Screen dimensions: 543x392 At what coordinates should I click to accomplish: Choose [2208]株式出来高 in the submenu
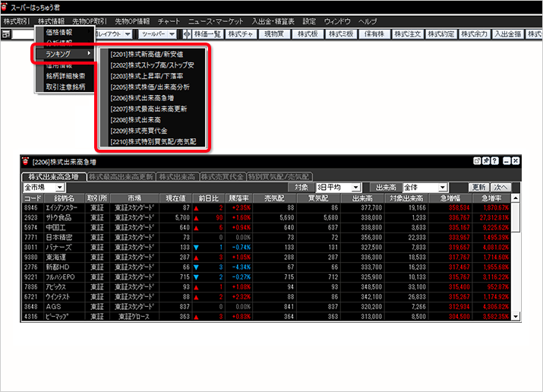click(138, 120)
